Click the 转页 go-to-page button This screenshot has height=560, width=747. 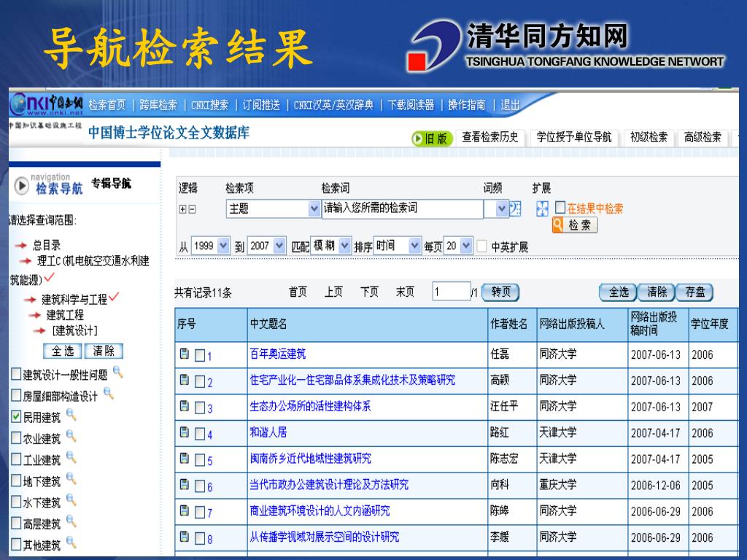500,292
